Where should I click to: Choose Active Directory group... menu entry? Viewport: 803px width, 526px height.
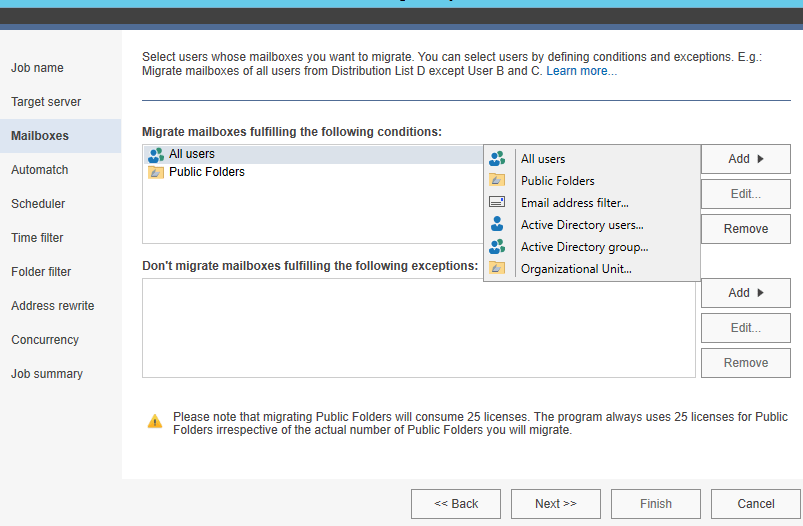pyautogui.click(x=591, y=247)
